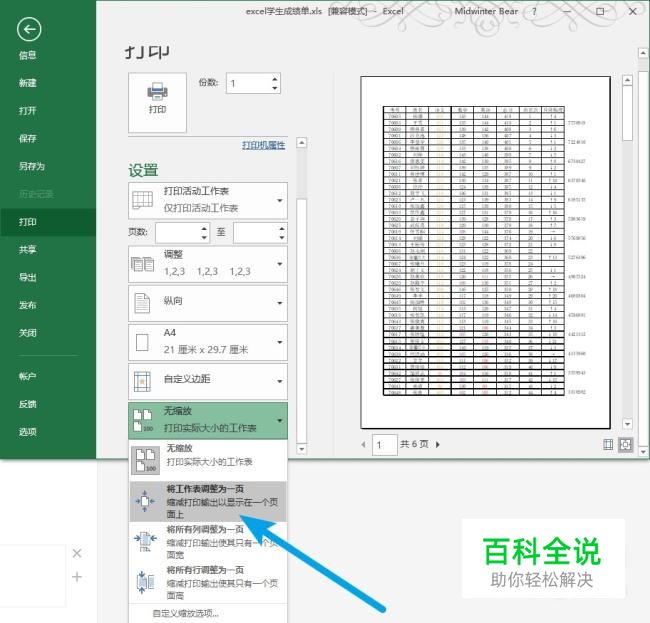Screen dimensions: 650x623
Task: Open the Open tab in sidebar
Action: coord(27,111)
